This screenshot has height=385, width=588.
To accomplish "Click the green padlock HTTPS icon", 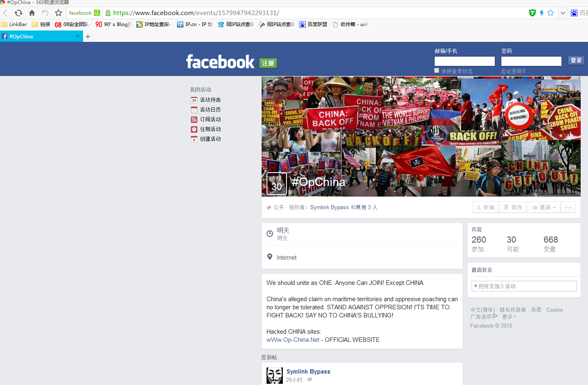I will pos(108,13).
